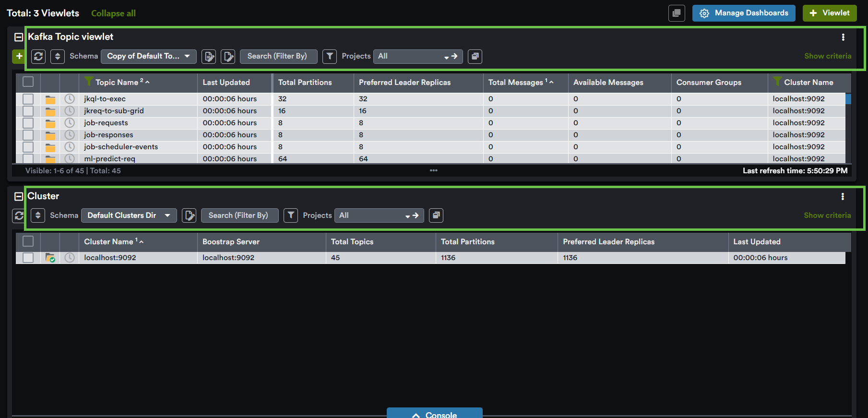Sort by Consumer Groups column
This screenshot has height=418, width=868.
pos(709,83)
